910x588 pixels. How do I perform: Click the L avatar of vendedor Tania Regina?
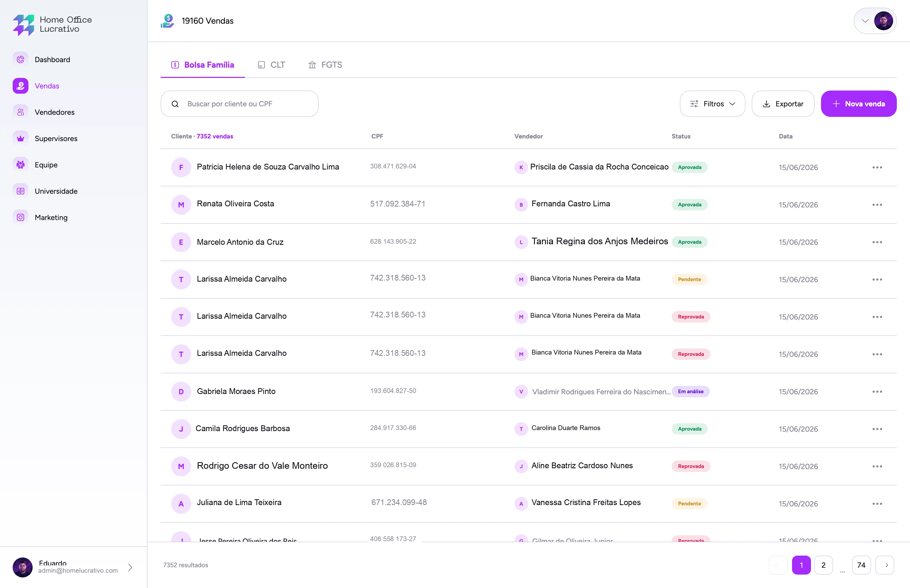[521, 242]
